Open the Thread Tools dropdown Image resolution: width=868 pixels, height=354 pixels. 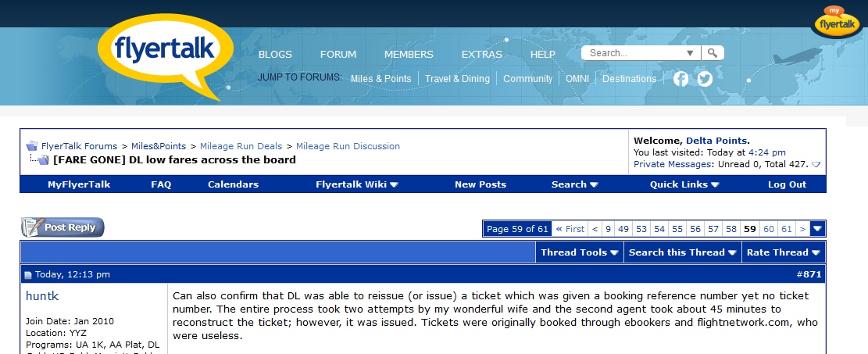579,252
